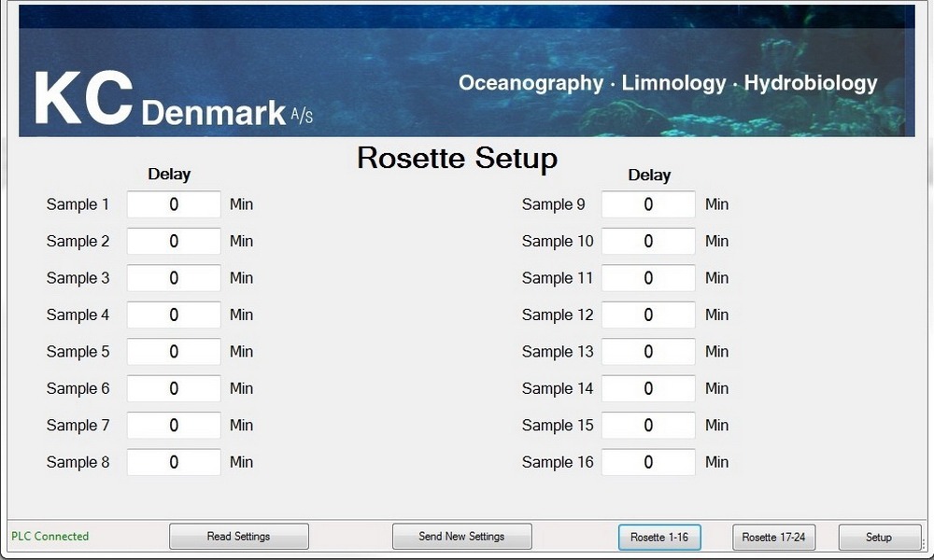Select the Sample 2 delay field

pyautogui.click(x=173, y=241)
